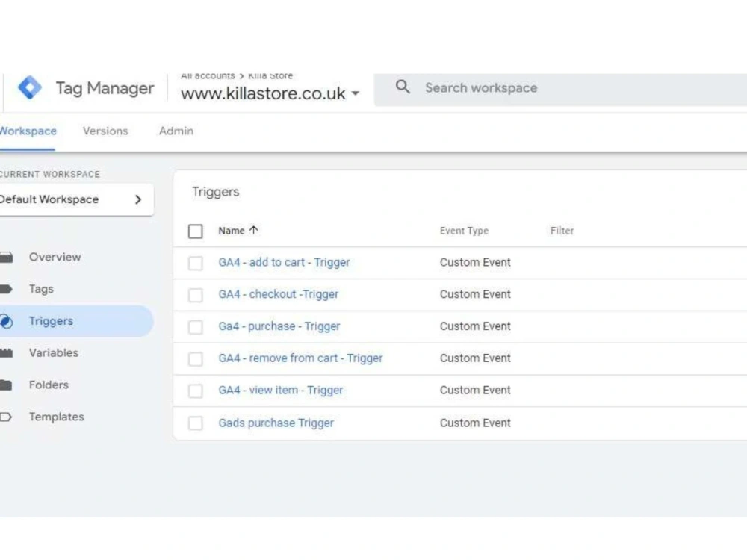Screen dimensions: 747x560
Task: Expand the Default Workspace chevron
Action: click(x=138, y=199)
